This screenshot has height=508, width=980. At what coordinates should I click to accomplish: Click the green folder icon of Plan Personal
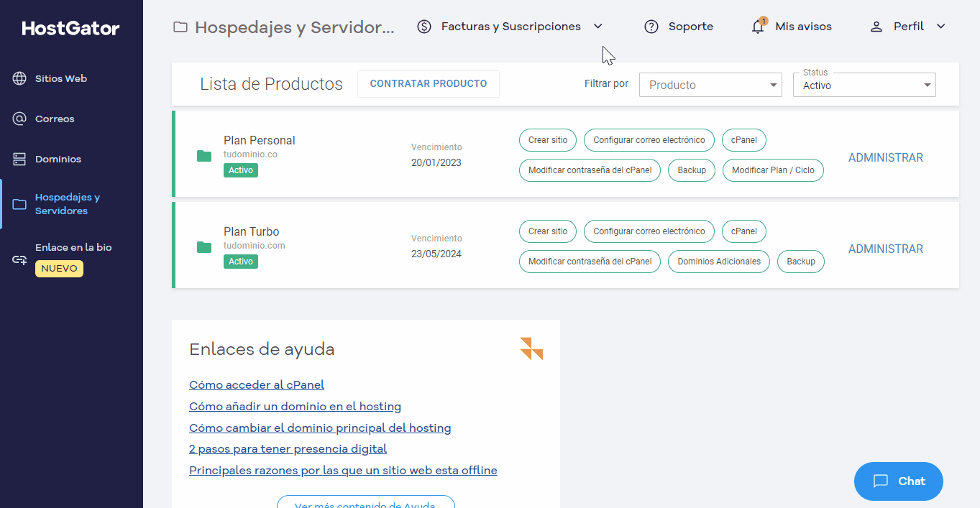coord(204,156)
